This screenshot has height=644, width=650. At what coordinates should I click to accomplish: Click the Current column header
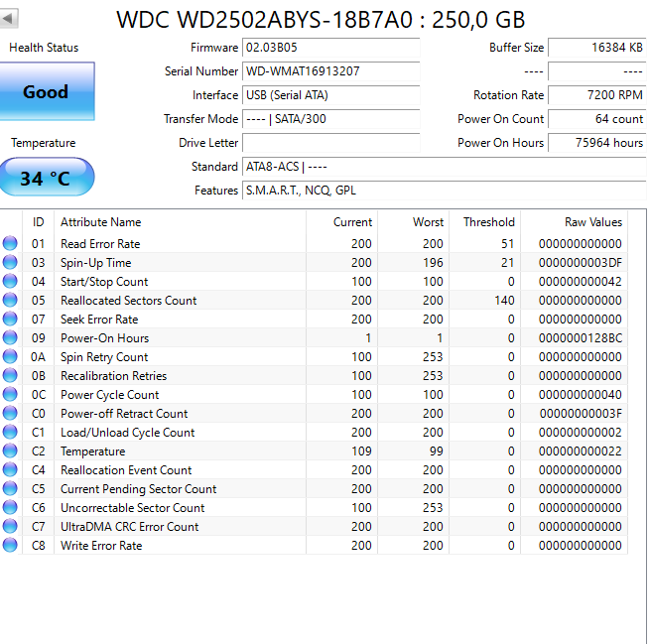342,222
